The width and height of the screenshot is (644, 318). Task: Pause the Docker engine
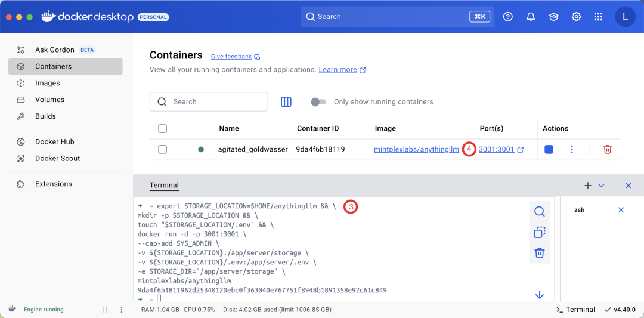[105, 310]
